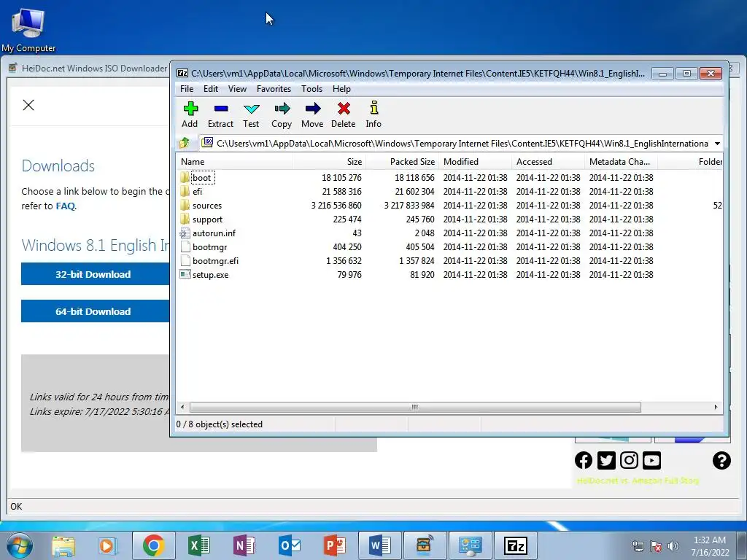Select the support folder icon
747x560 pixels.
coord(185,219)
